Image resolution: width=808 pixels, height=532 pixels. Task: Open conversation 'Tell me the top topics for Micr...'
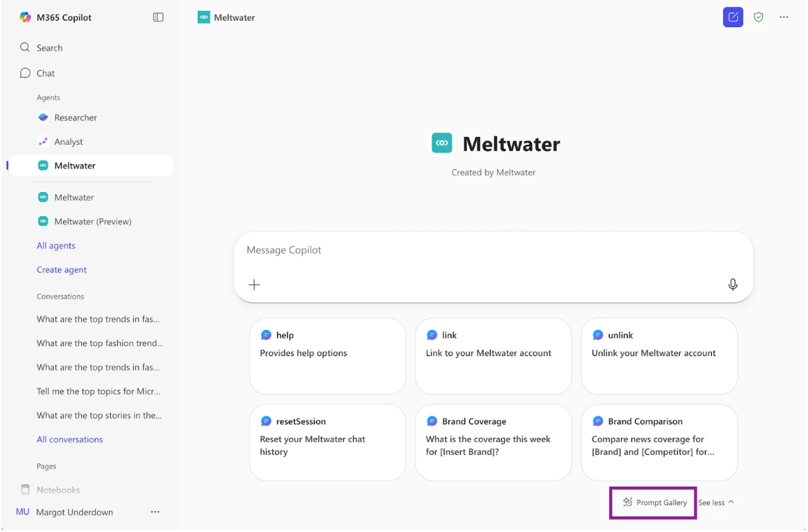tap(99, 391)
